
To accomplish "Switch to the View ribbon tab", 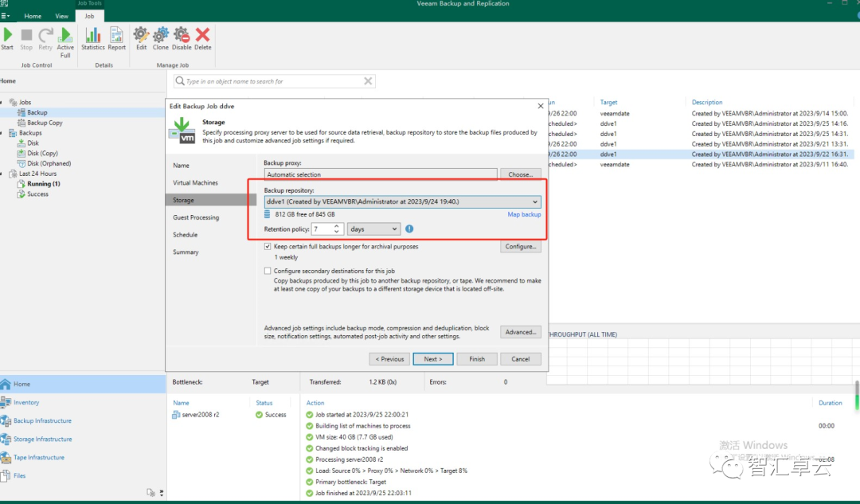I will (61, 16).
